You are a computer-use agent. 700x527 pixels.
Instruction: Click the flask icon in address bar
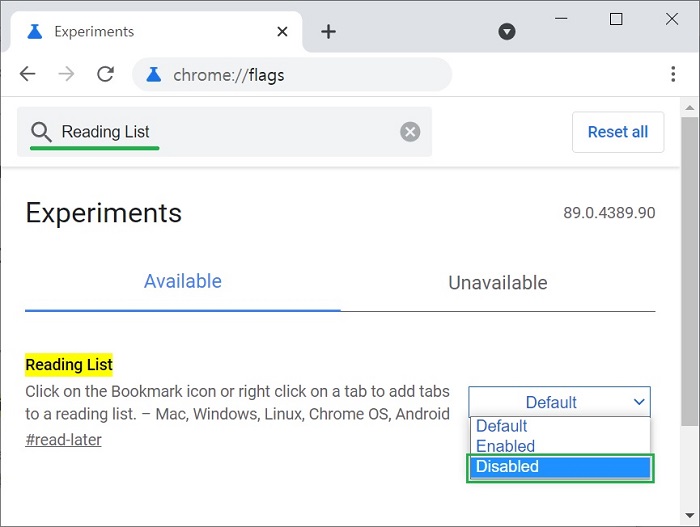click(154, 75)
